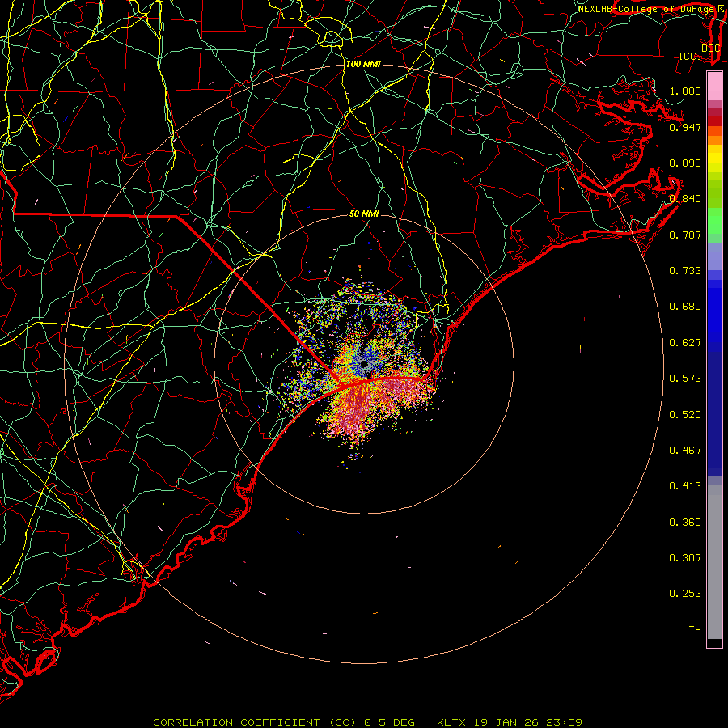Click the 0.840 value on the color scale

click(x=685, y=199)
